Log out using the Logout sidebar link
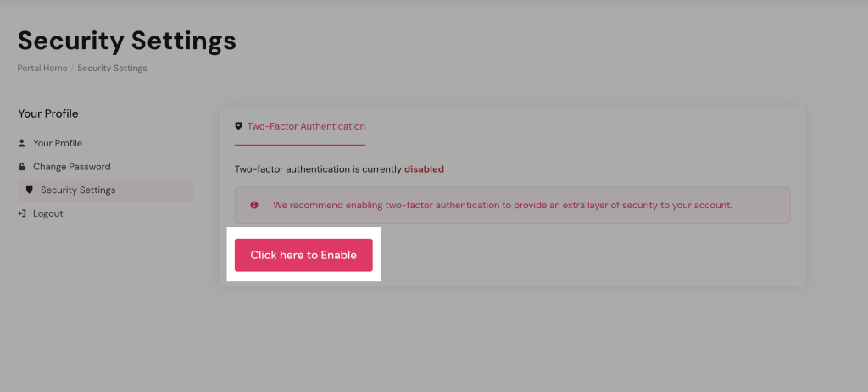 point(48,213)
